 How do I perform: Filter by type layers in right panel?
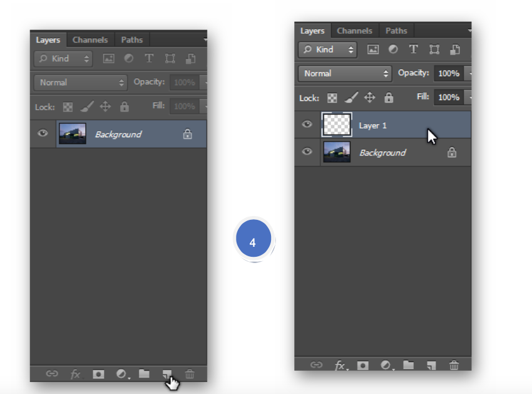click(413, 49)
